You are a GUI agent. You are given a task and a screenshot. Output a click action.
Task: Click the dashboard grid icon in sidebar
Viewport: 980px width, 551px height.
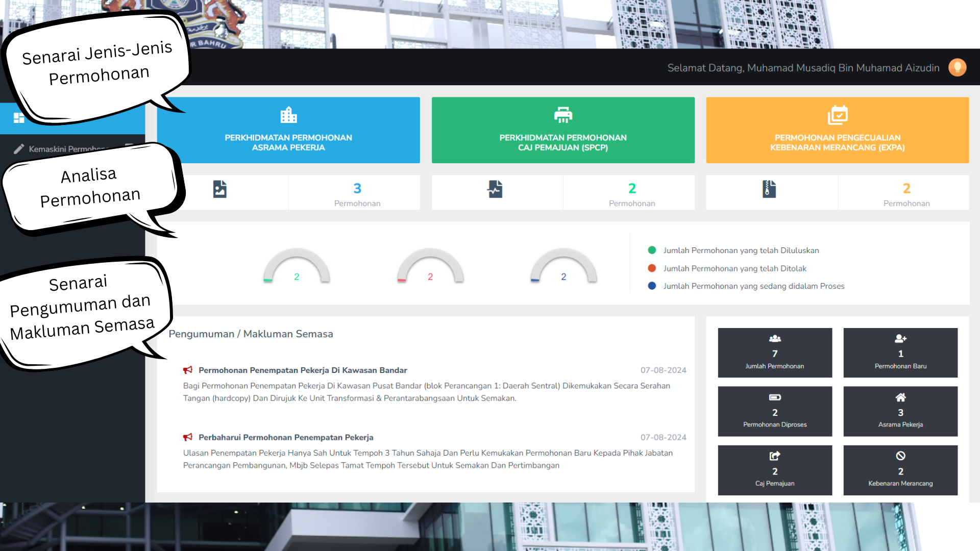click(19, 118)
